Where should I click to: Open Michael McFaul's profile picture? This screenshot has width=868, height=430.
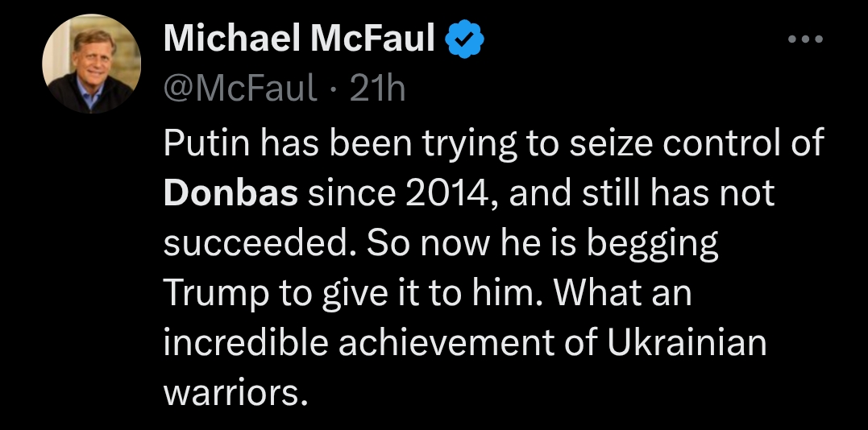[x=91, y=64]
